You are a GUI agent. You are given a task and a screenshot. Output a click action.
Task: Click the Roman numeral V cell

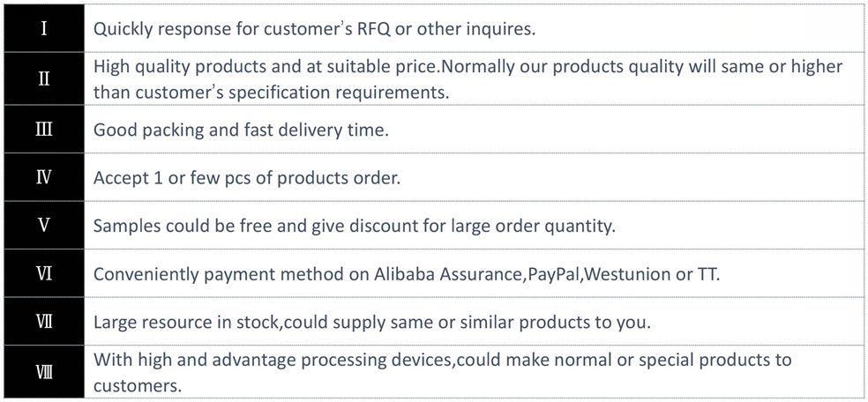(43, 225)
